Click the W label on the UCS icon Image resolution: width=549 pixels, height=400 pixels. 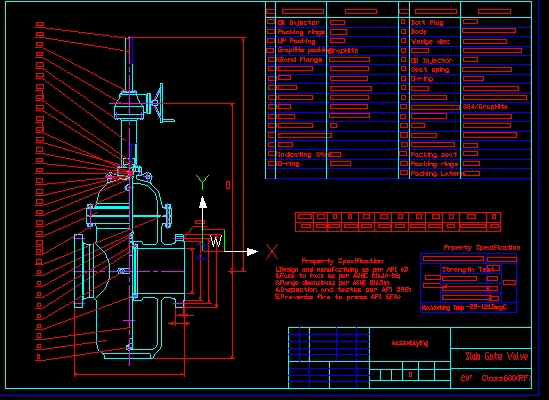216,241
